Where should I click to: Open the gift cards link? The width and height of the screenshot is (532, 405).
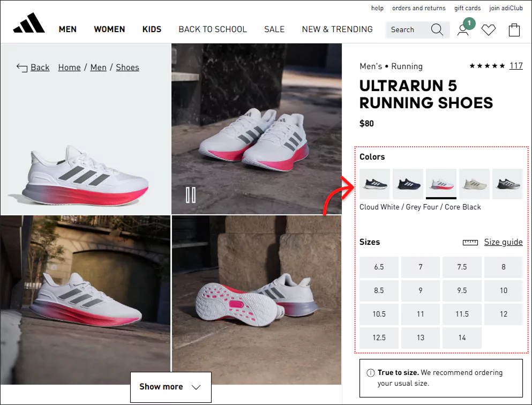click(x=468, y=8)
